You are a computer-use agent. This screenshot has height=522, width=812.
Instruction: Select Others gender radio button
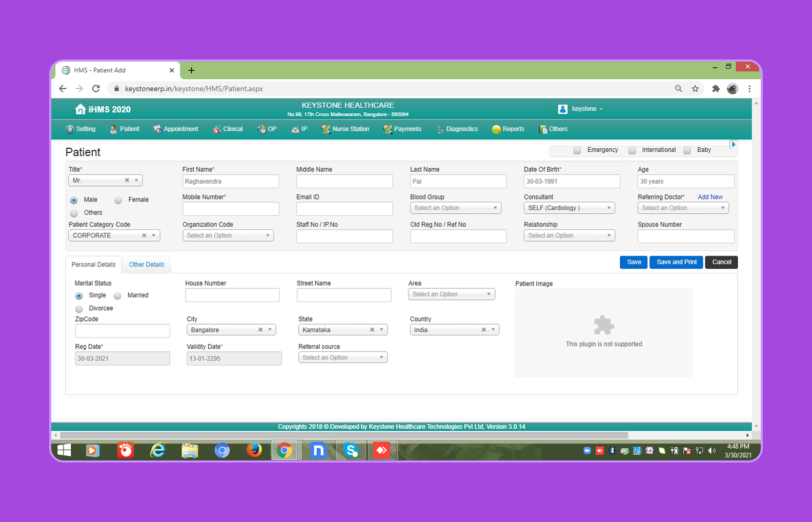pyautogui.click(x=74, y=213)
